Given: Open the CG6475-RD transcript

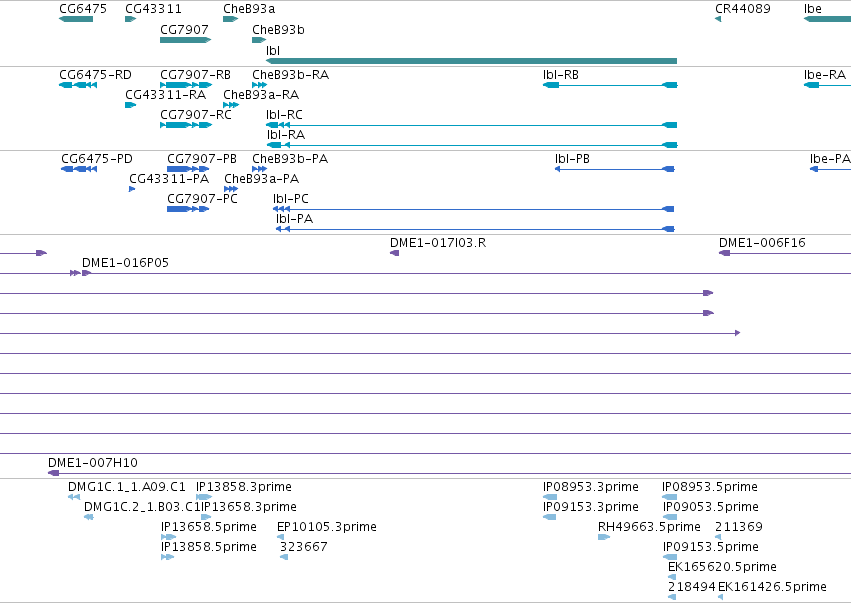Looking at the screenshot, I should [78, 85].
